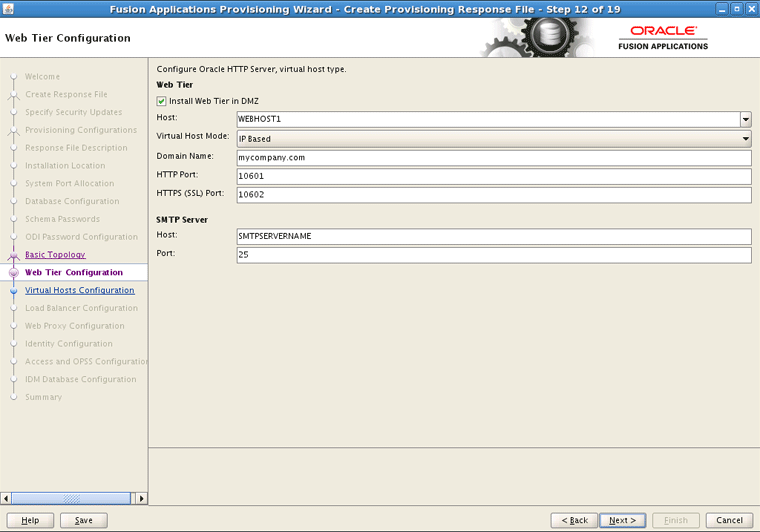Viewport: 760px width, 532px height.
Task: Click the Oracle Fusion Applications logo
Action: tap(663, 38)
